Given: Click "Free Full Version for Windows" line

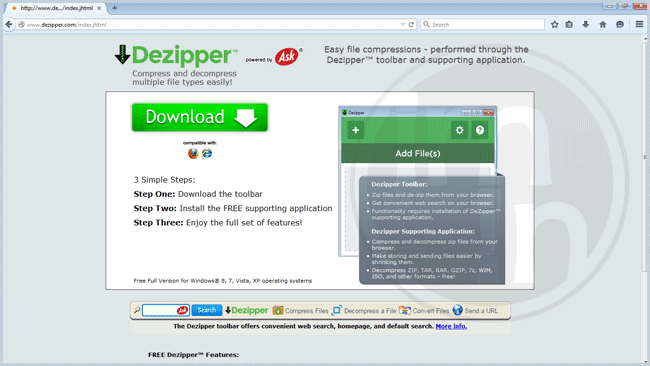Looking at the screenshot, I should pyautogui.click(x=223, y=281).
